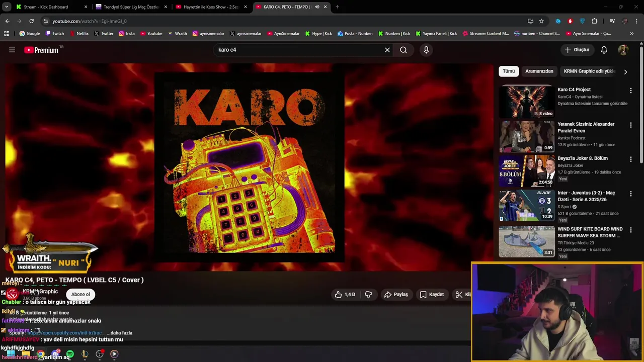Open Chrome apps grid in bookmarks bar
The image size is (644, 362).
(x=7, y=34)
